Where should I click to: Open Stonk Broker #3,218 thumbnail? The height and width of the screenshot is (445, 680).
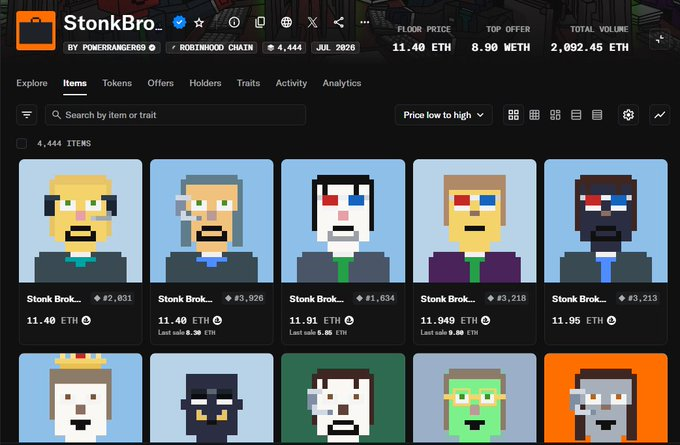pos(475,221)
